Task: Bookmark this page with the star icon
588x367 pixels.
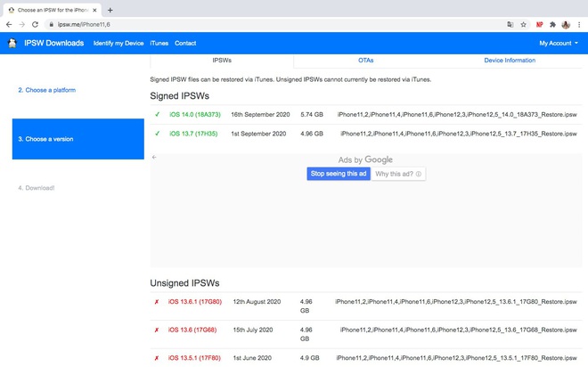Action: pyautogui.click(x=523, y=24)
